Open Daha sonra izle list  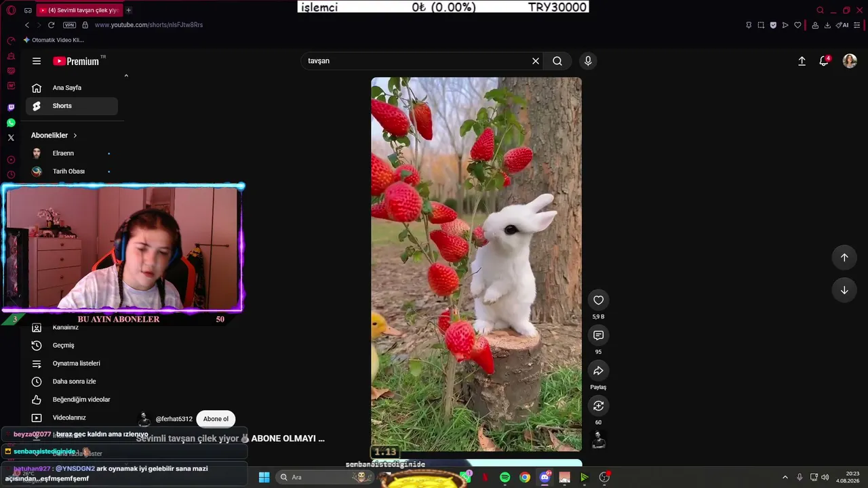(x=71, y=382)
